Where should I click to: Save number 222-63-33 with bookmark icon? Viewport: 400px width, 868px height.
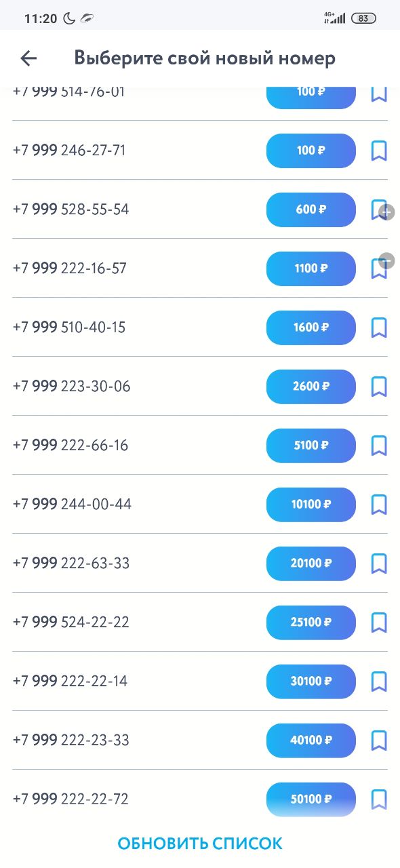[379, 564]
